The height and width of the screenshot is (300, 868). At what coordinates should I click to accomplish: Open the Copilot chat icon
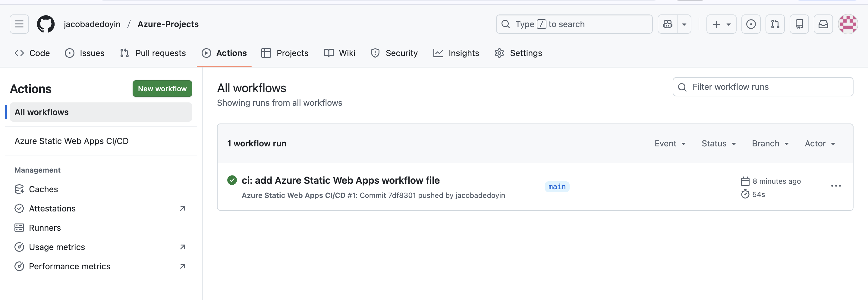pyautogui.click(x=668, y=24)
